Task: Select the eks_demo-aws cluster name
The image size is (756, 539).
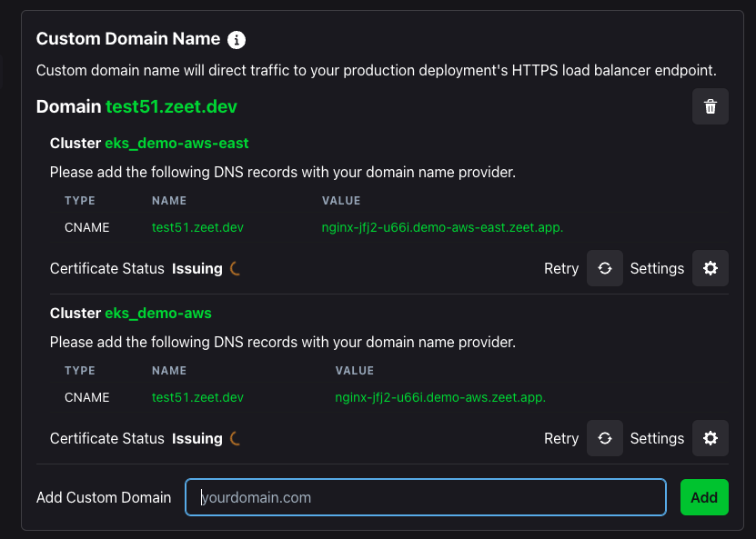Action: pyautogui.click(x=158, y=313)
